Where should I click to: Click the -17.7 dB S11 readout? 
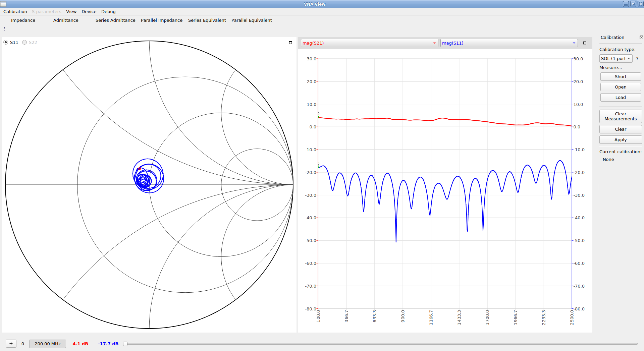[x=108, y=344]
